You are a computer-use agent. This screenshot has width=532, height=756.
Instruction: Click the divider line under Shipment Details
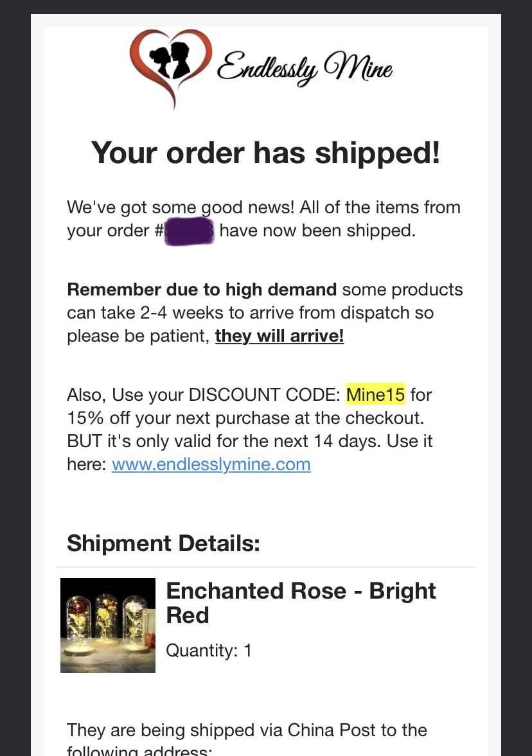pyautogui.click(x=266, y=567)
